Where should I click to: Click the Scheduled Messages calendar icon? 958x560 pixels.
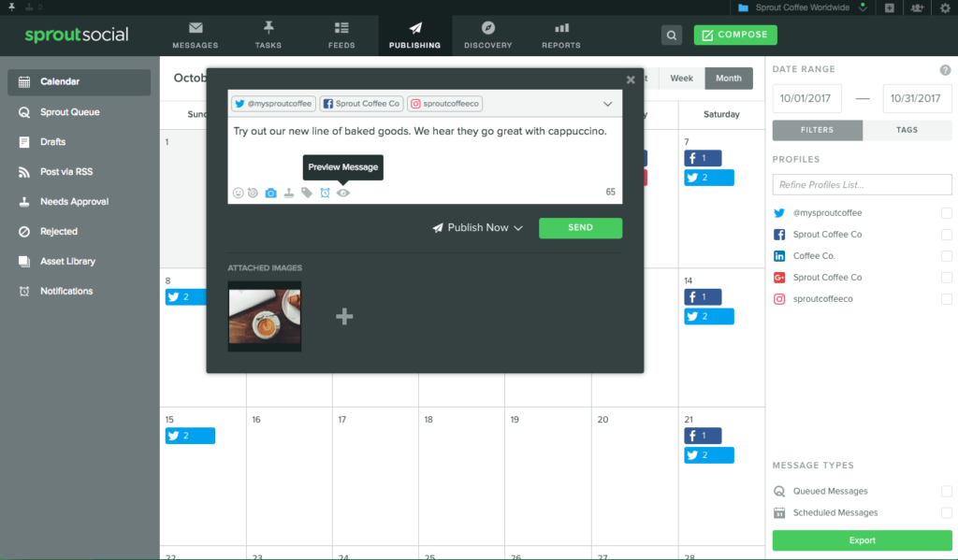click(x=779, y=513)
